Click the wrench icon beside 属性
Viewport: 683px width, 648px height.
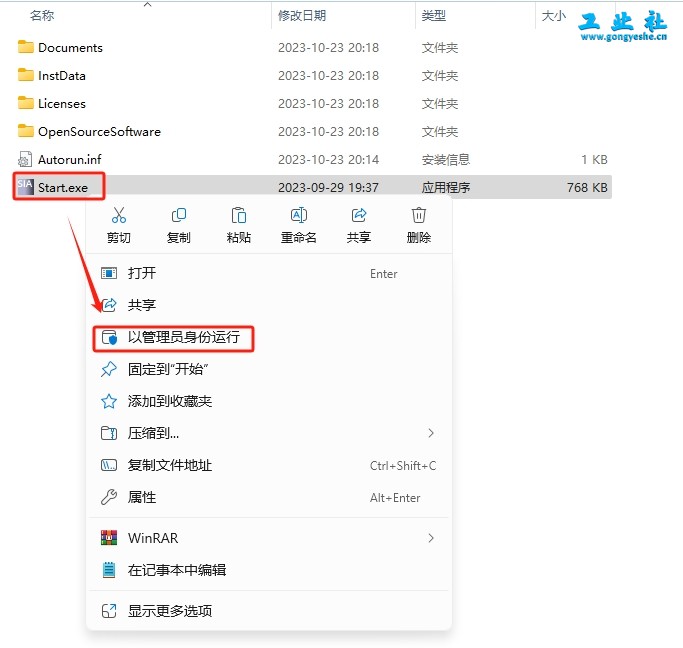[109, 497]
